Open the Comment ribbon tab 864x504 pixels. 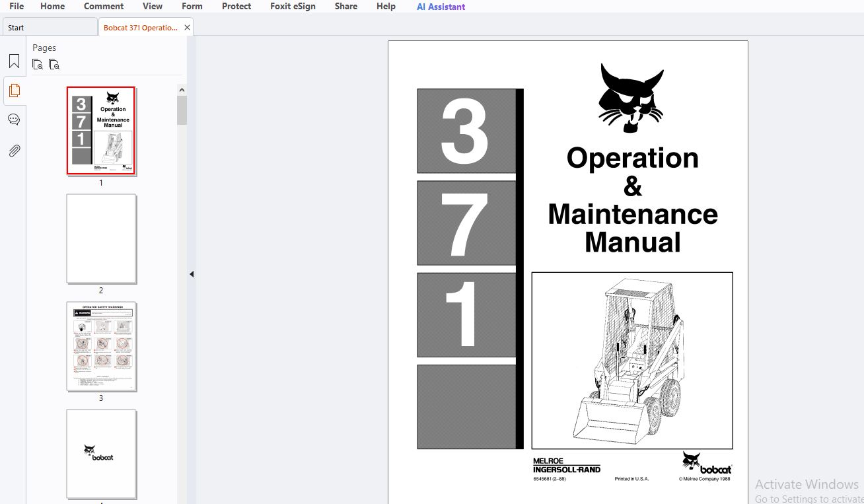pyautogui.click(x=104, y=7)
